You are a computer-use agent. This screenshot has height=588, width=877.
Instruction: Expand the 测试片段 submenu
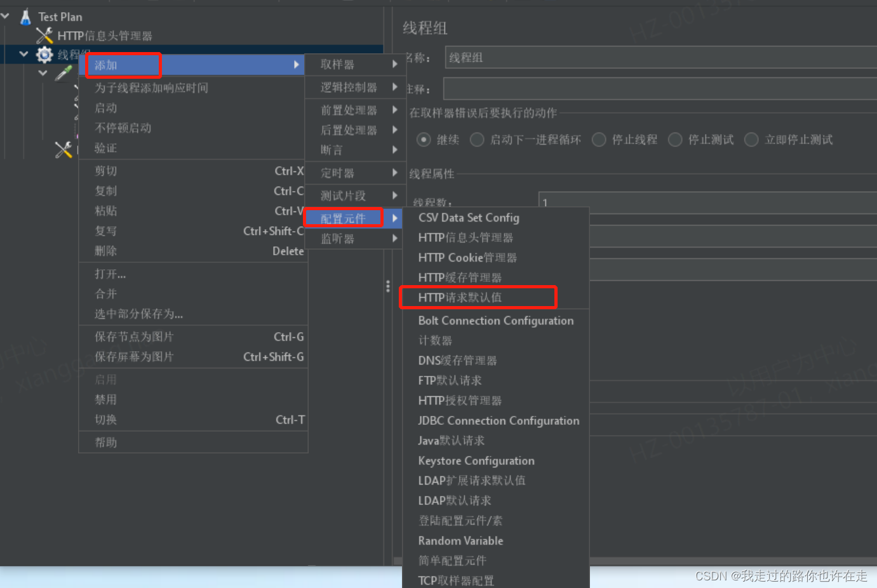(x=354, y=196)
